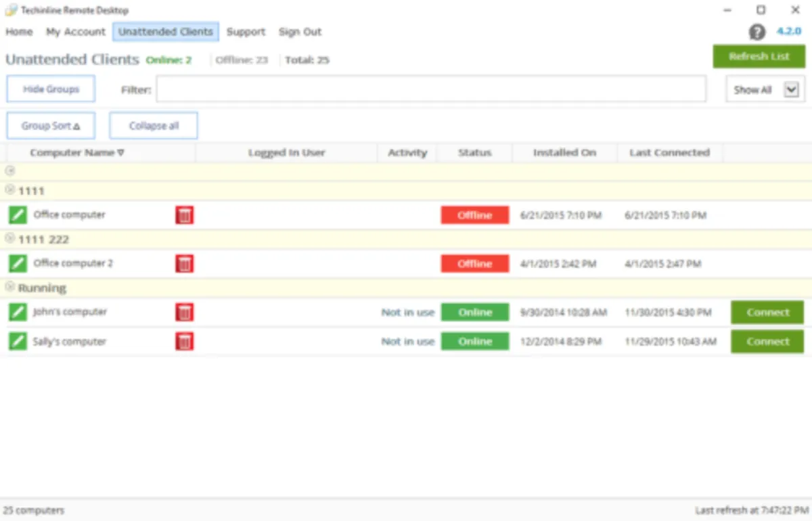Open help question mark icon
Screen dimensions: 812x521
coord(757,32)
